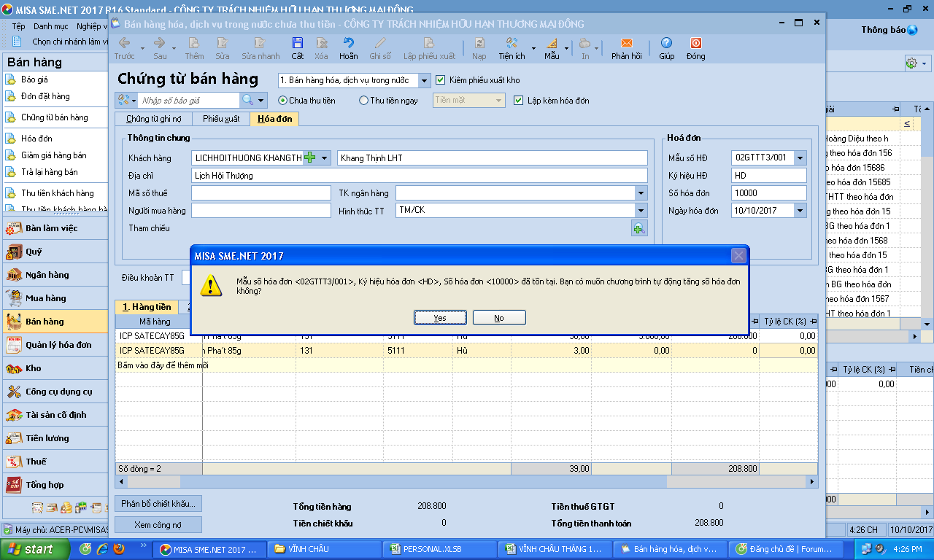Click green plus icon in Tham chiếu row
This screenshot has height=560, width=934.
coord(639,228)
